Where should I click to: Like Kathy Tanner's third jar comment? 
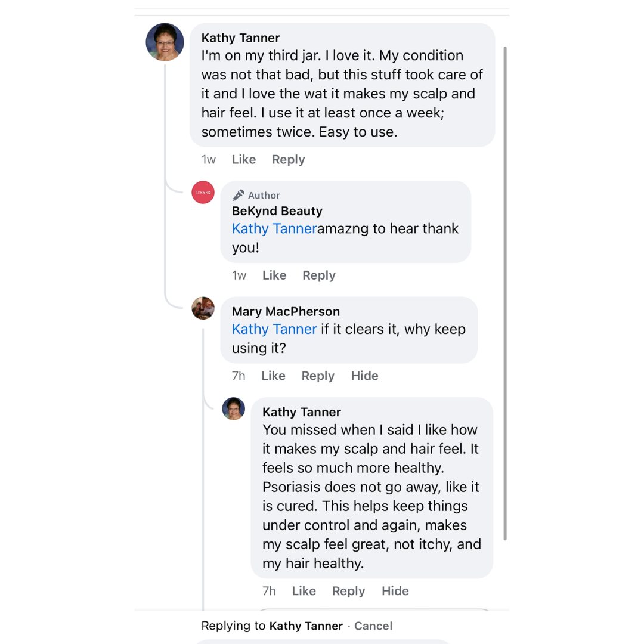[244, 160]
